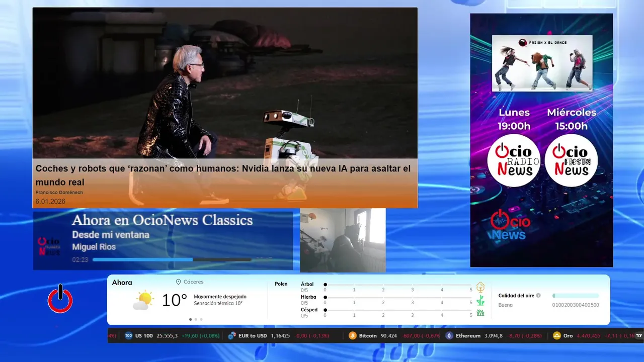Open the Nvidia headline about robots that 'razonan'
Viewport: 644px width, 362px height.
tap(223, 175)
